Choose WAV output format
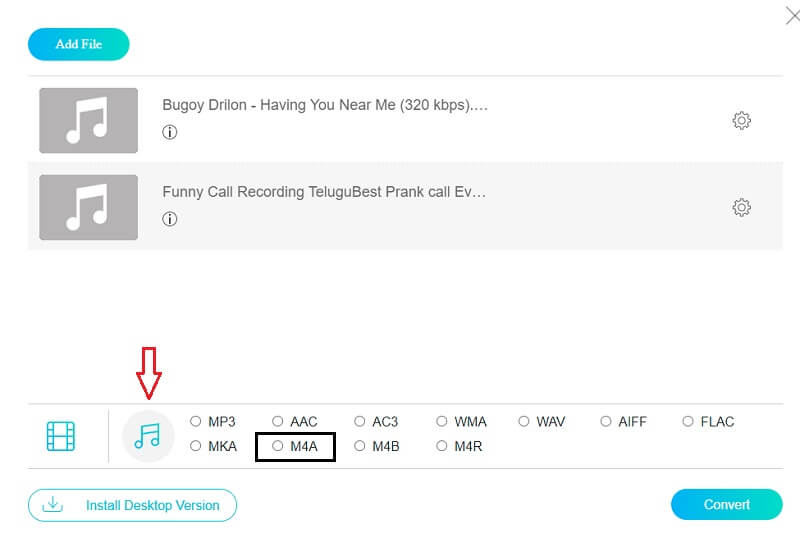The width and height of the screenshot is (800, 547). pyautogui.click(x=524, y=422)
